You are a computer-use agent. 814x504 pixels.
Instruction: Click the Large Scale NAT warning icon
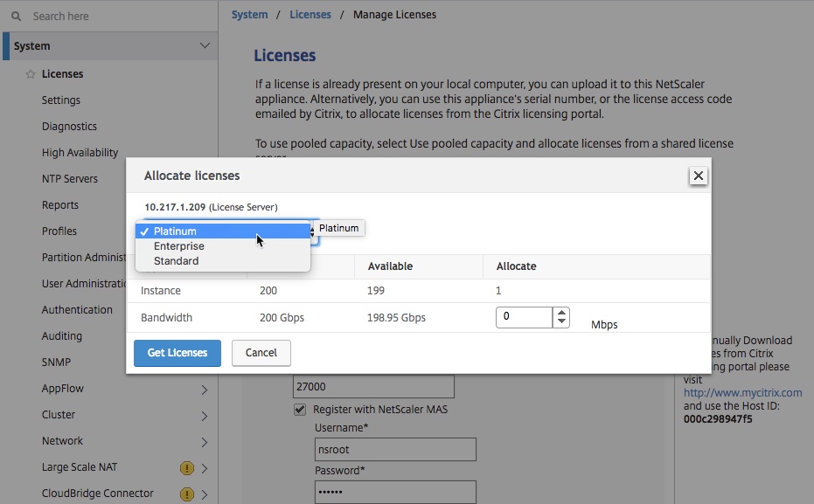pos(187,468)
